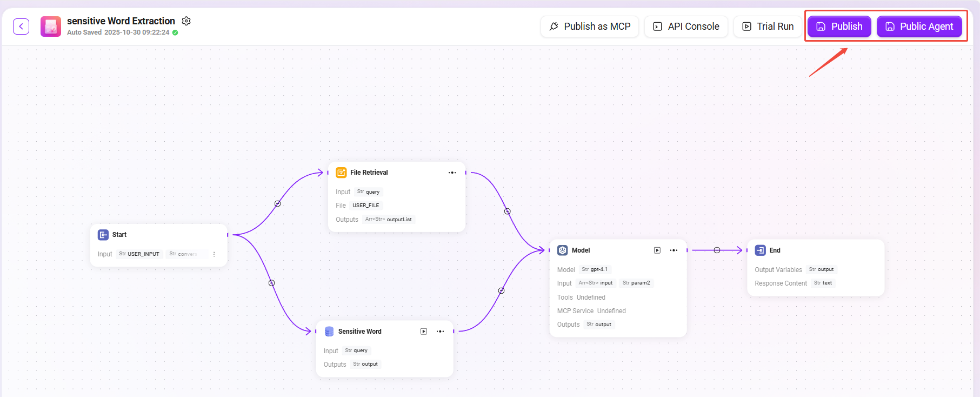Open workflow settings gear icon
The image size is (980, 397).
click(186, 21)
